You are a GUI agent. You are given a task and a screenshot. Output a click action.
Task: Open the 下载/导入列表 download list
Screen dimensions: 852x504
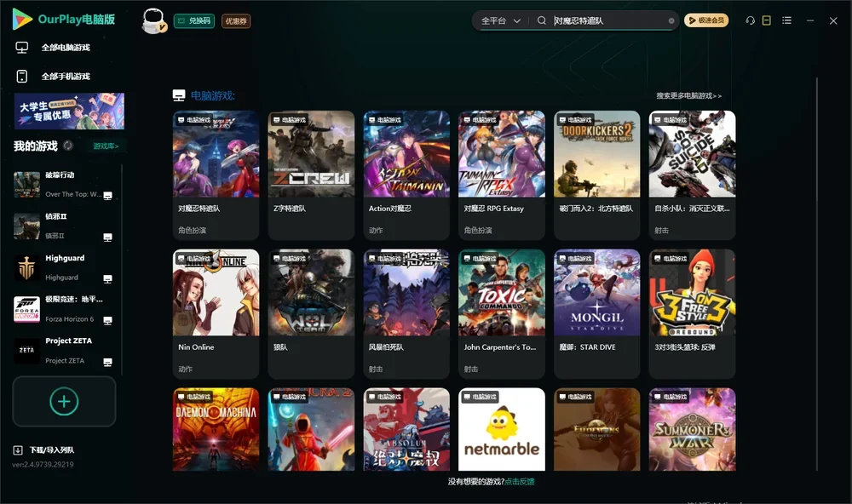pyautogui.click(x=43, y=450)
